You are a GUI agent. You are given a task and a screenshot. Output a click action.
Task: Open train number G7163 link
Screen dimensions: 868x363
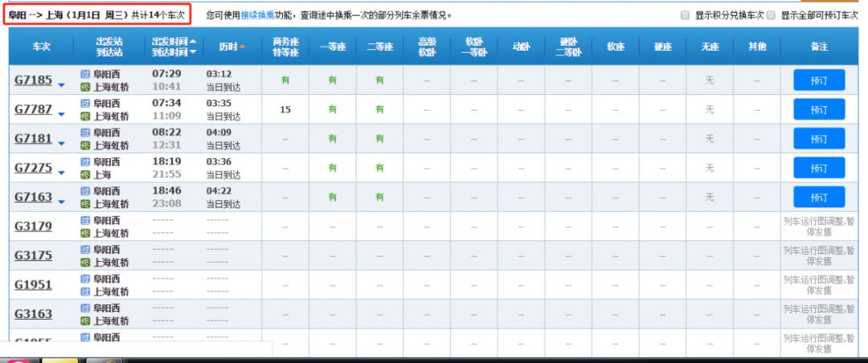coord(33,198)
